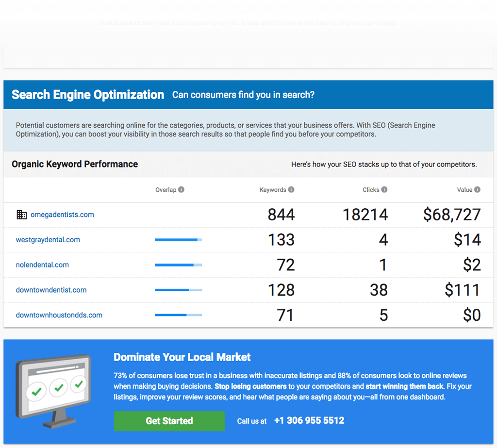497x448 pixels.
Task: Click the Clicks column header
Action: pos(371,190)
